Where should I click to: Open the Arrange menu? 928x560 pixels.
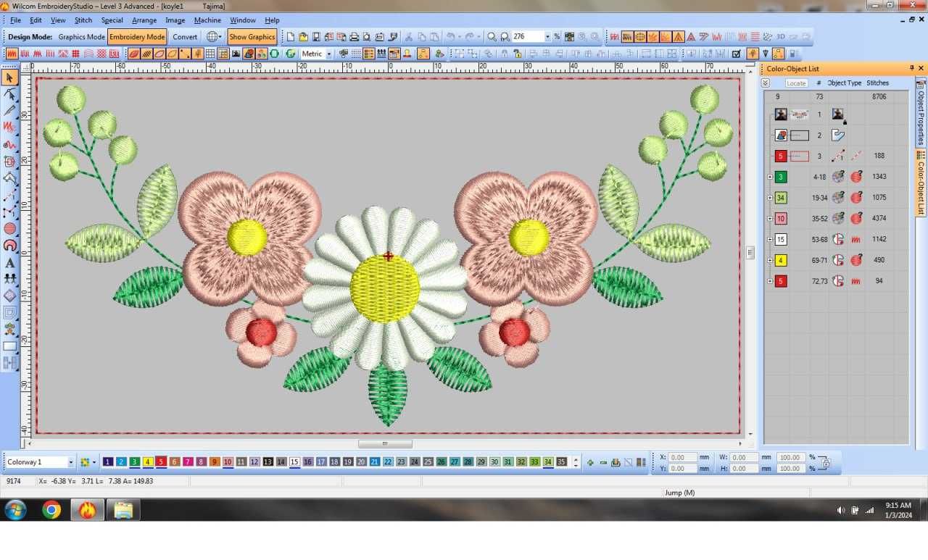[x=144, y=20]
